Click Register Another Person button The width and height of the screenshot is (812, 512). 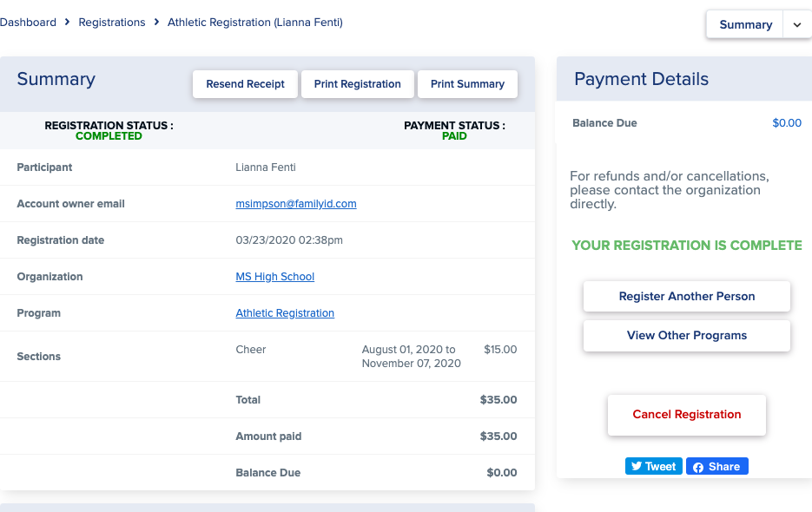(x=687, y=296)
